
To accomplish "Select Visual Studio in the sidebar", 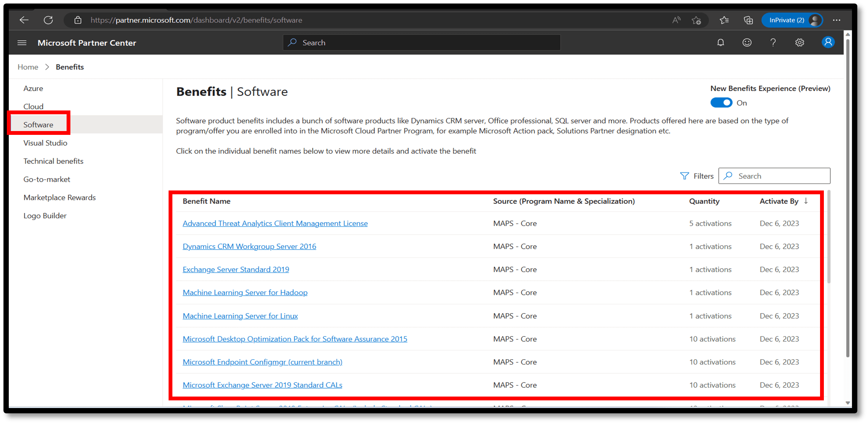I will coord(45,142).
